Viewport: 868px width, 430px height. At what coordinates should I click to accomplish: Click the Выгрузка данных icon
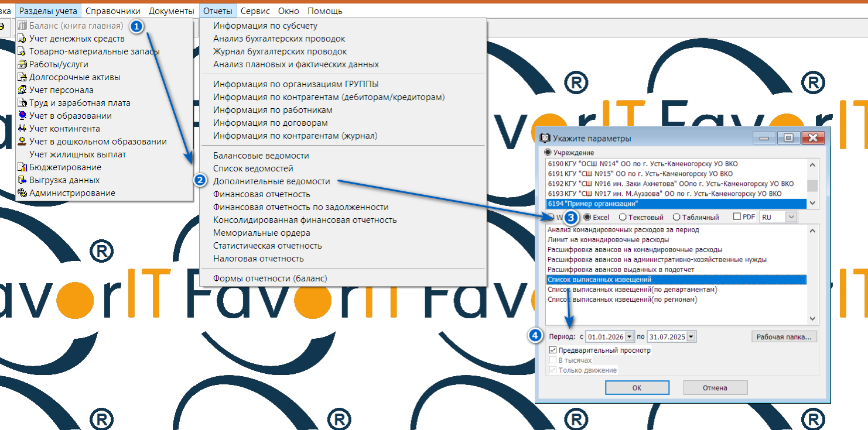22,180
